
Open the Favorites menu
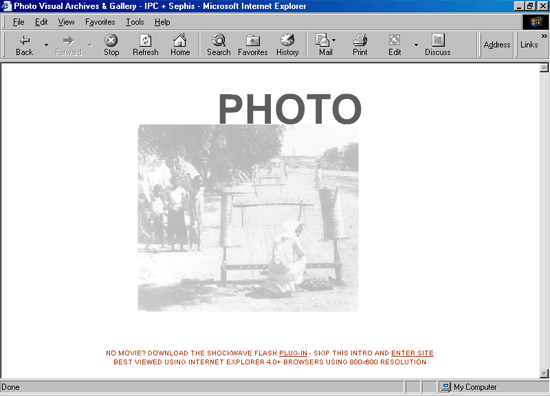pos(100,22)
